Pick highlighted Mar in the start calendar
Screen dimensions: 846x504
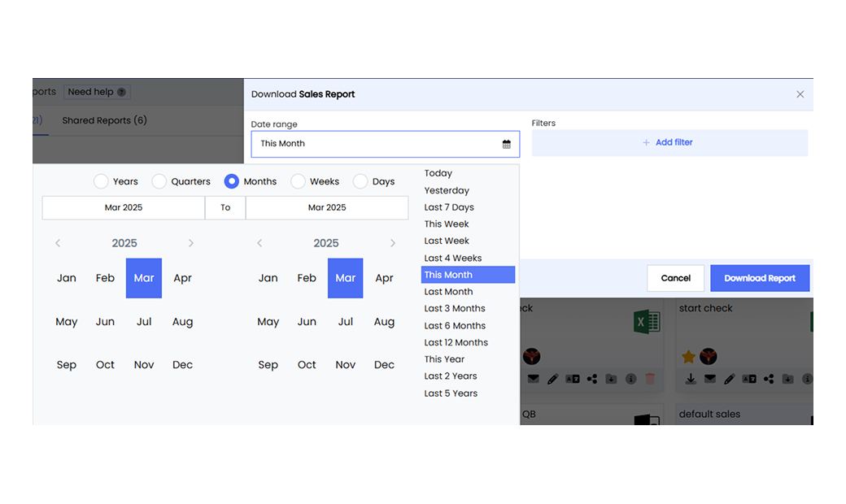(x=144, y=278)
